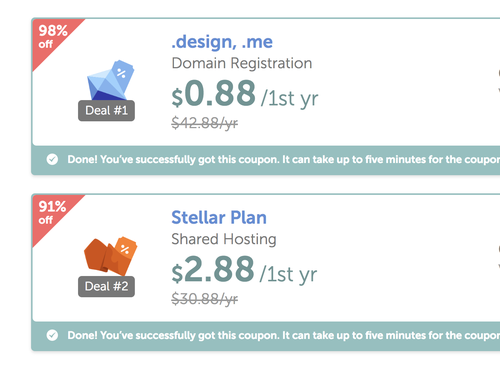The height and width of the screenshot is (389, 500).
Task: Click the 91% off corner ribbon
Action: coord(52,213)
